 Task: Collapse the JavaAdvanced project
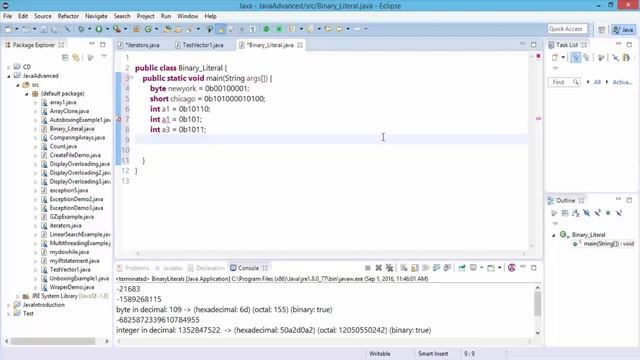pos(9,76)
